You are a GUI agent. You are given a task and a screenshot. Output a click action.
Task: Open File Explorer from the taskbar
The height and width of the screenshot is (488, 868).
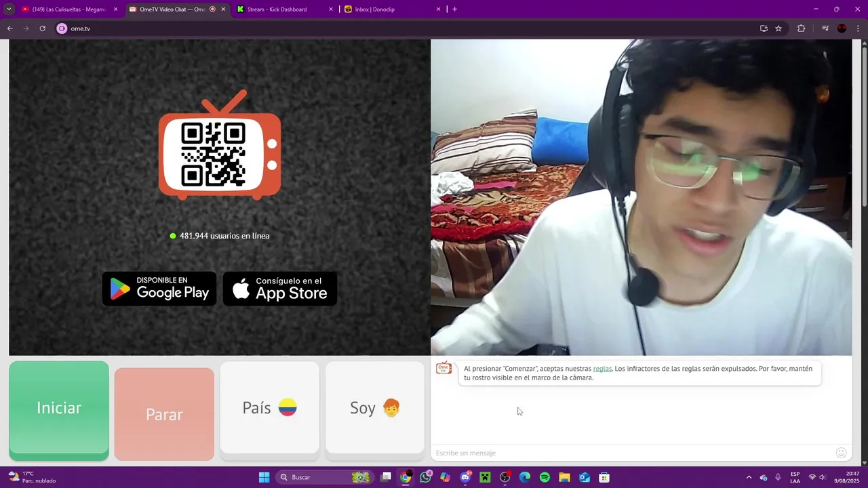click(564, 477)
